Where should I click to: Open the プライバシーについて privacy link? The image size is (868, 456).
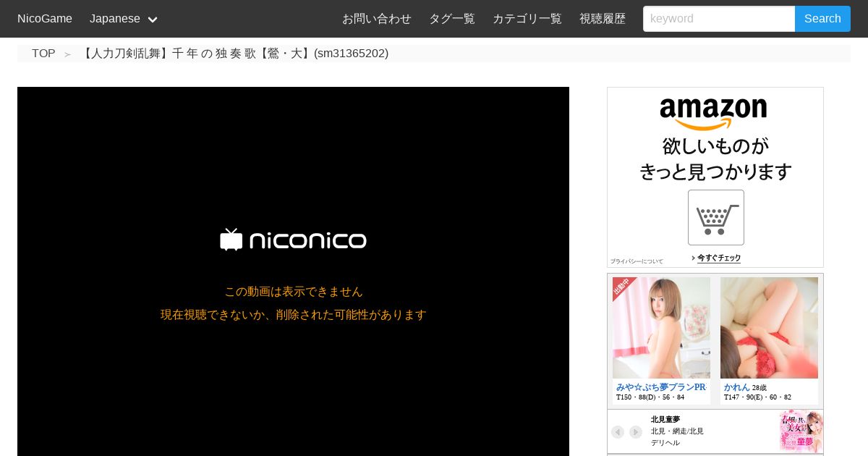[637, 261]
